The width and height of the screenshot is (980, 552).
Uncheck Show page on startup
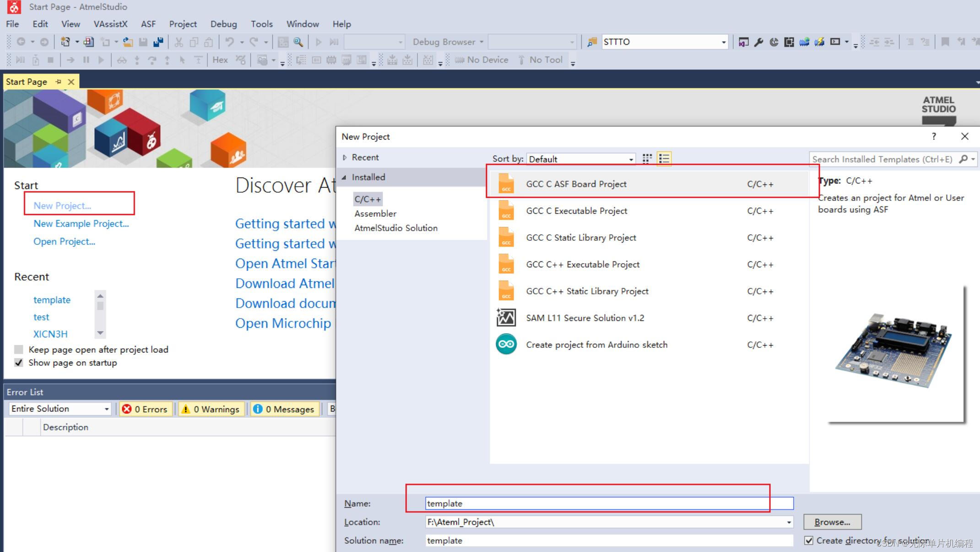(x=19, y=363)
